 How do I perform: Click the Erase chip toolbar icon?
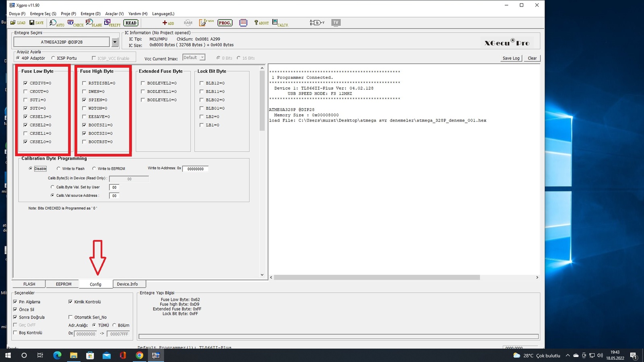point(206,23)
